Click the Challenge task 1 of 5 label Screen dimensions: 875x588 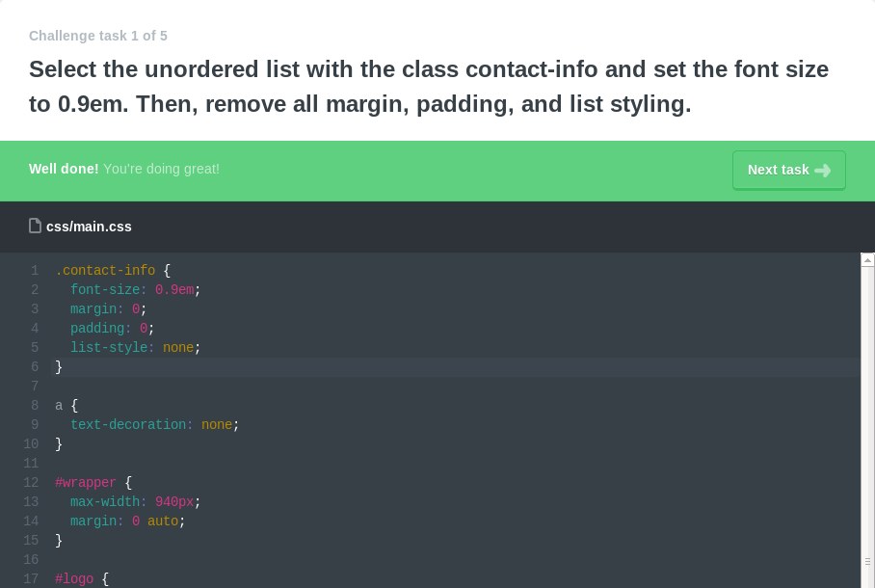click(x=98, y=36)
